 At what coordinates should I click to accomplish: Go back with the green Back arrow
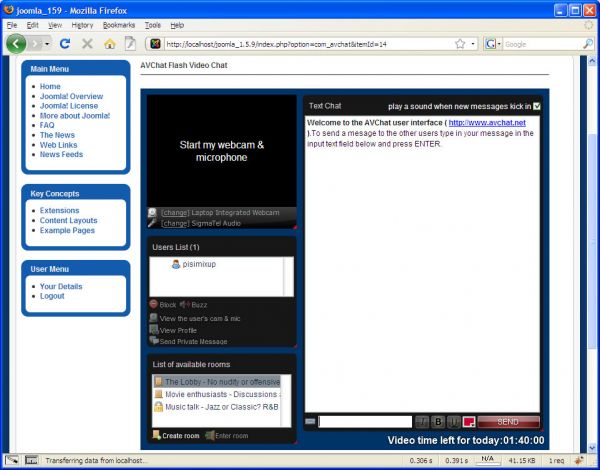16,44
